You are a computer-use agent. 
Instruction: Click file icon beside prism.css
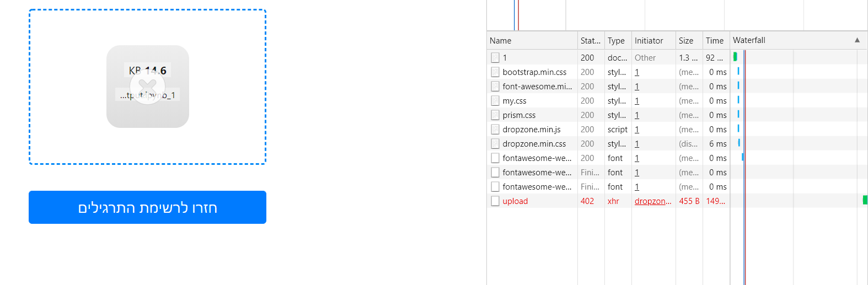(x=495, y=115)
